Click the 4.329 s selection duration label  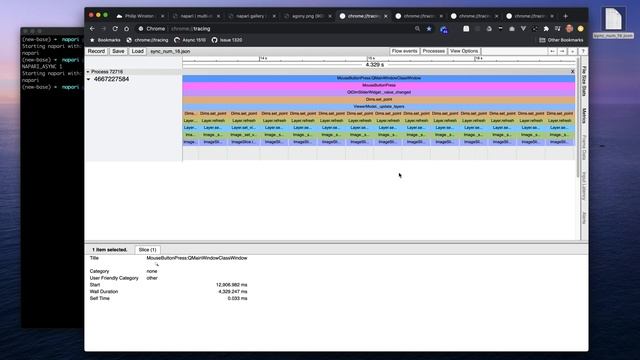point(375,65)
